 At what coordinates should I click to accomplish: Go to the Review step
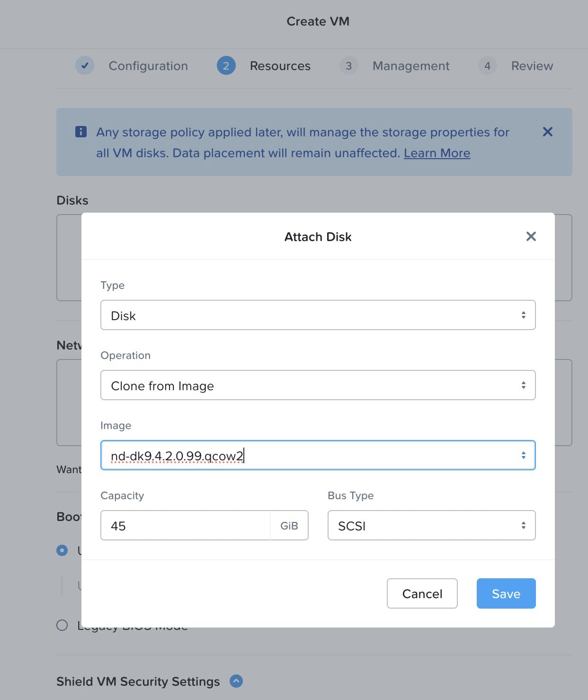click(532, 66)
